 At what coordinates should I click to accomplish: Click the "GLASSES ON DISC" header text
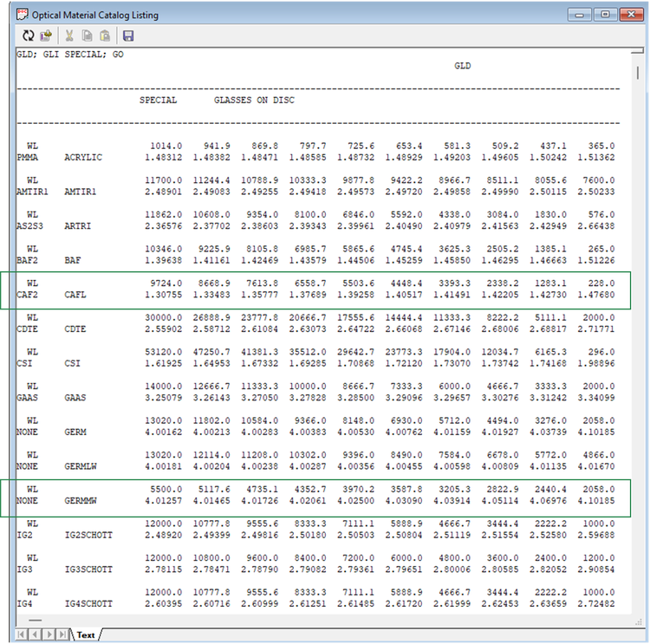(254, 100)
